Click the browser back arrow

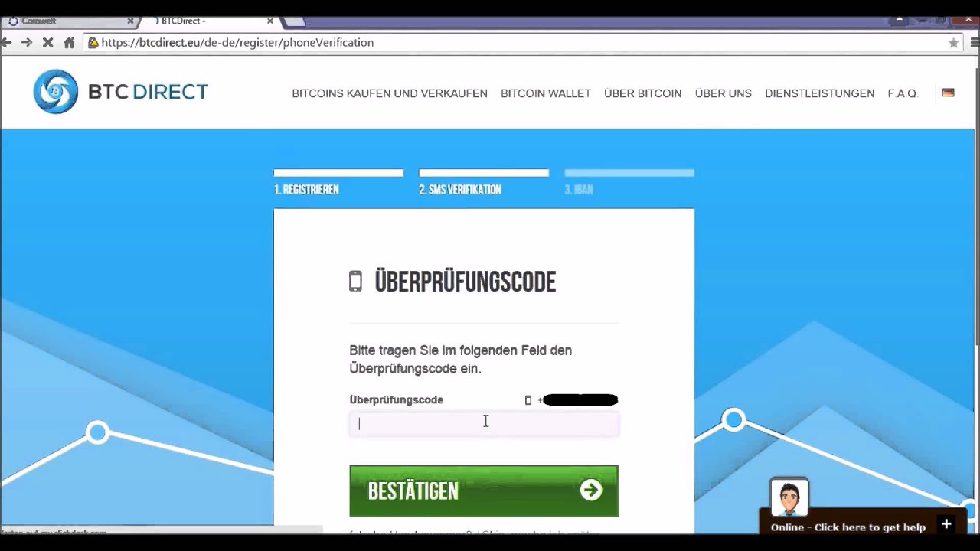pos(6,43)
